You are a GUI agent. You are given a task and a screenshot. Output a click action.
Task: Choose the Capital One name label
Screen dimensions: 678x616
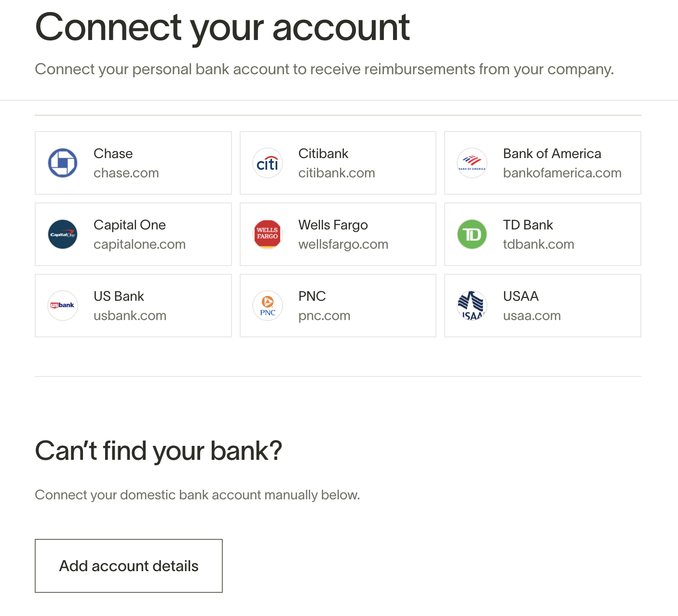click(x=130, y=225)
